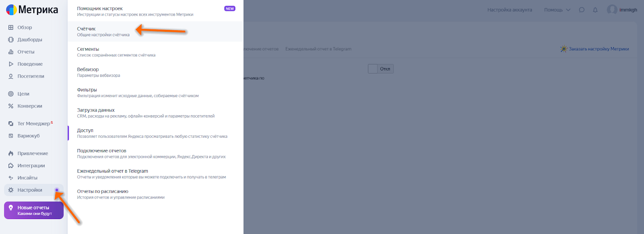Open Дашборды in the sidebar
The image size is (644, 234).
[x=30, y=39]
